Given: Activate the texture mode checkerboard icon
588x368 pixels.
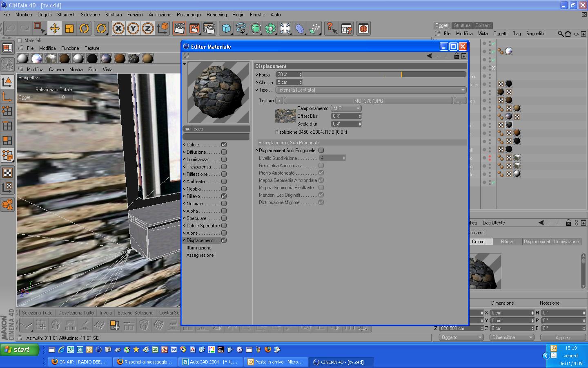Looking at the screenshot, I should click(7, 173).
